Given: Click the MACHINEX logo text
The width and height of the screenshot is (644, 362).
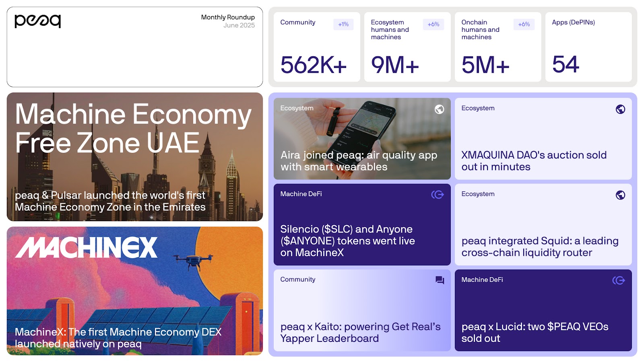Looking at the screenshot, I should pyautogui.click(x=86, y=247).
